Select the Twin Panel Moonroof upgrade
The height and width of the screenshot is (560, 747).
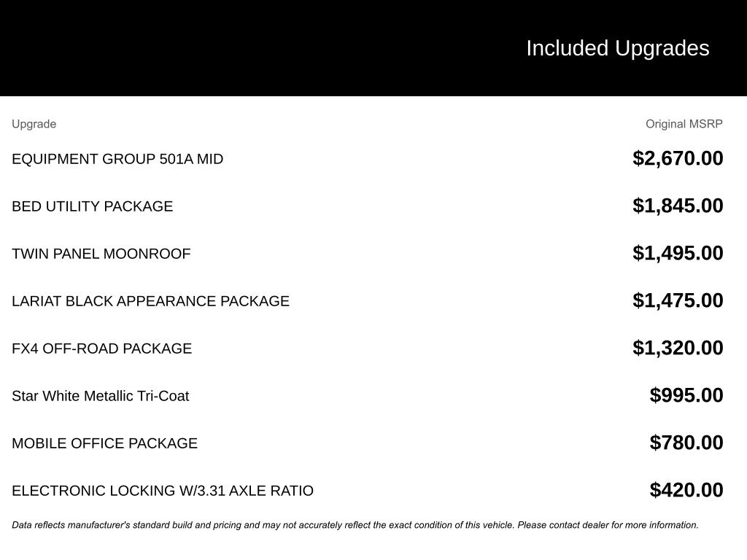(101, 254)
